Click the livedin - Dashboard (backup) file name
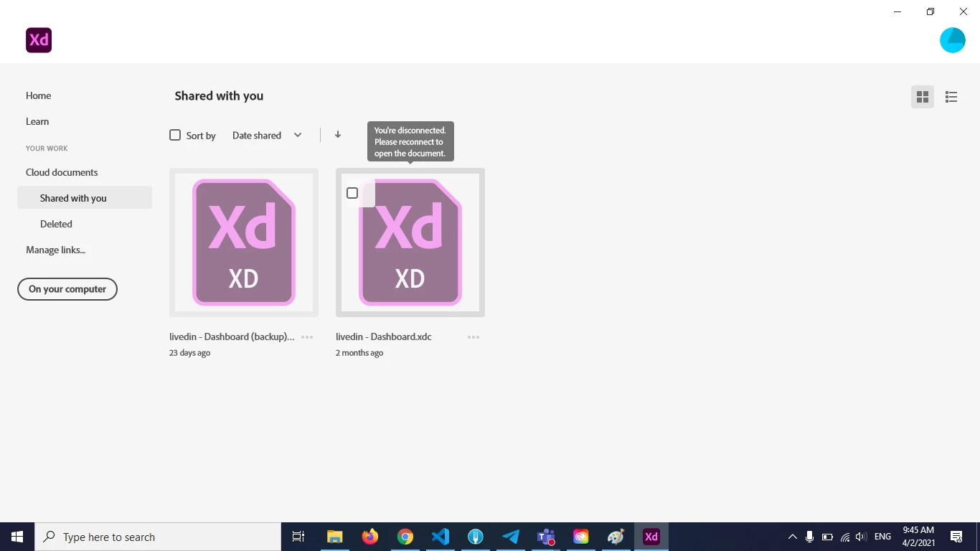 (232, 336)
